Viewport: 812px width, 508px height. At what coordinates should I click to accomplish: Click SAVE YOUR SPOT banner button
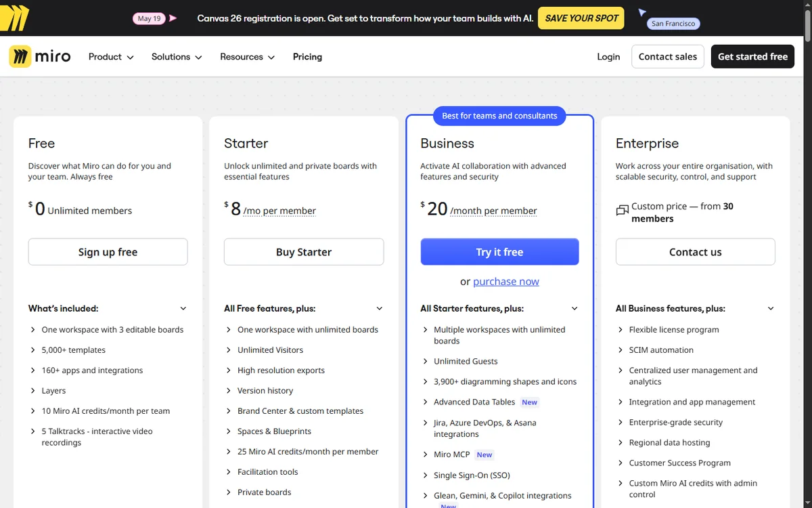point(582,18)
